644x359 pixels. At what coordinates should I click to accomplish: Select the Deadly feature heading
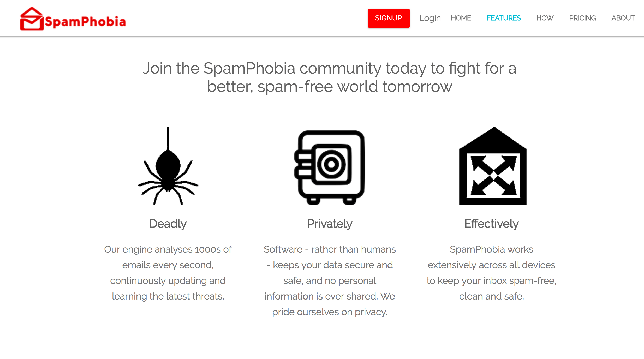[x=168, y=224]
